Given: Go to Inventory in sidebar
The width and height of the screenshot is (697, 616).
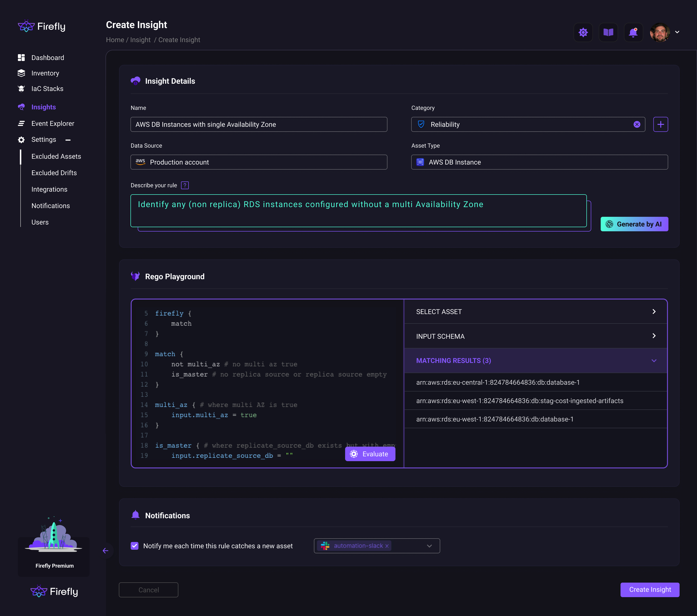Looking at the screenshot, I should [45, 73].
